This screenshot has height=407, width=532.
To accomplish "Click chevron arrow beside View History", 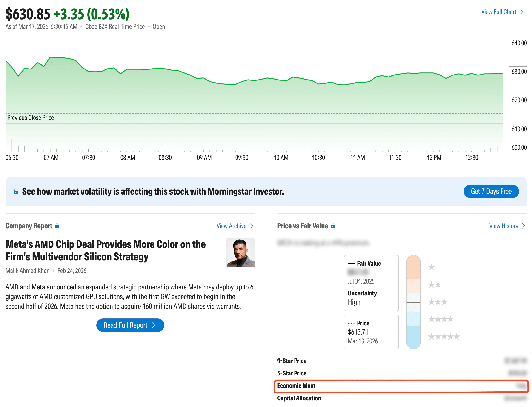I will click(523, 226).
